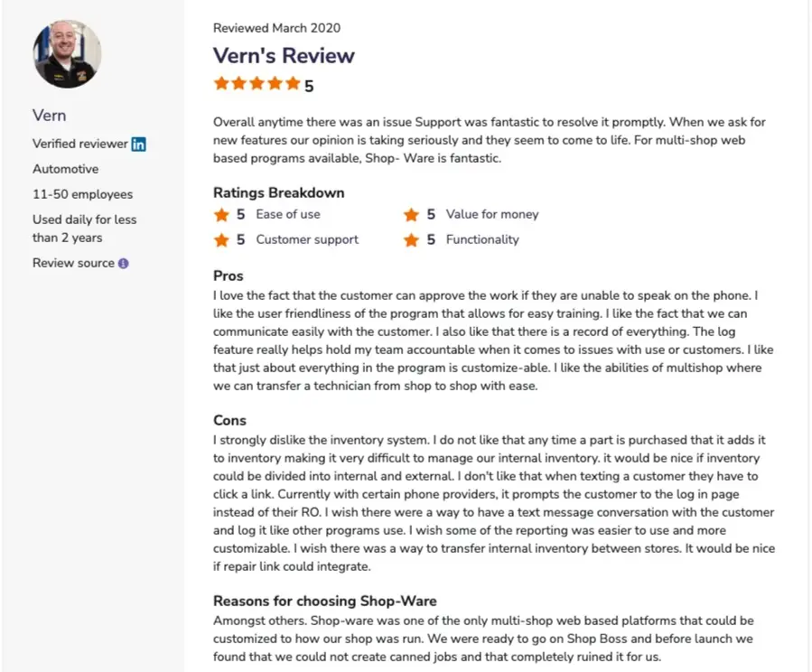
Task: Click the star icon next to Value for money
Action: pyautogui.click(x=411, y=215)
